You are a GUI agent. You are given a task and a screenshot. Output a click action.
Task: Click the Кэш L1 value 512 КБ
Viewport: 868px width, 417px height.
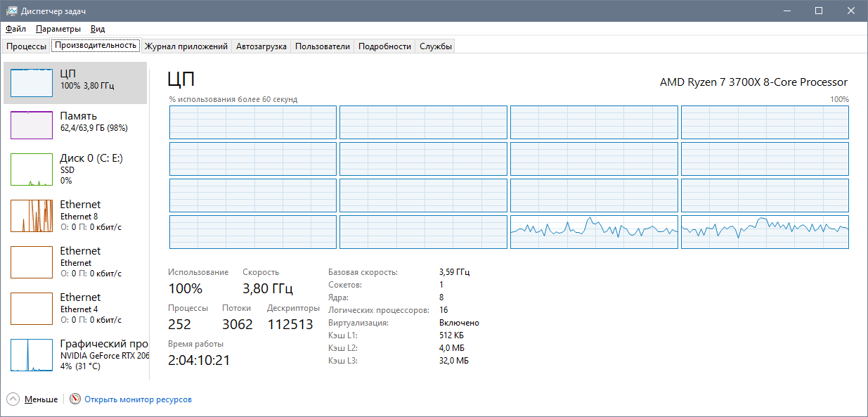tap(452, 335)
